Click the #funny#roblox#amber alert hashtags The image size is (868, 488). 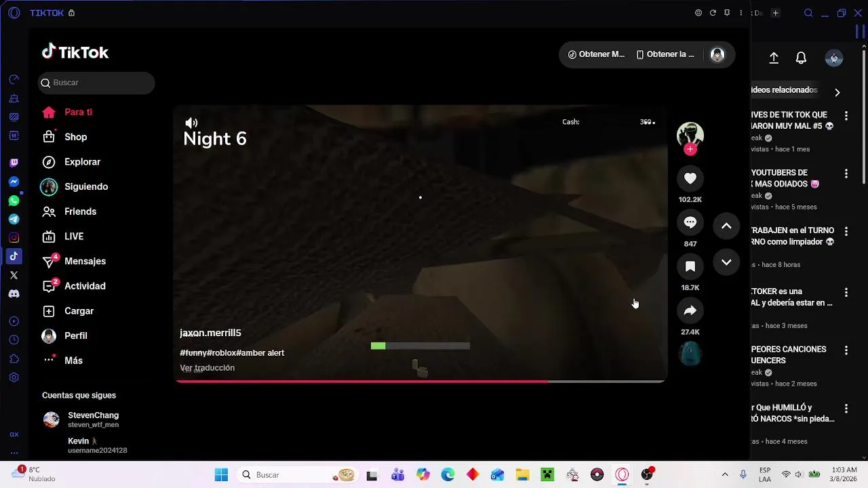pos(232,352)
